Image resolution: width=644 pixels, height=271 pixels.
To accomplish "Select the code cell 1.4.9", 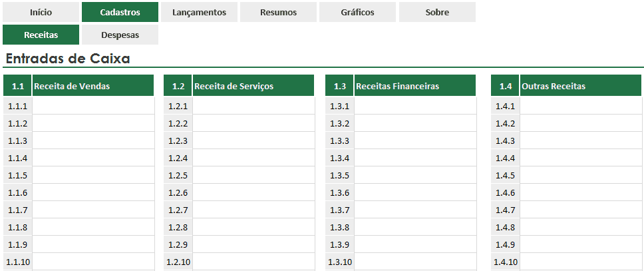I will pos(505,244).
